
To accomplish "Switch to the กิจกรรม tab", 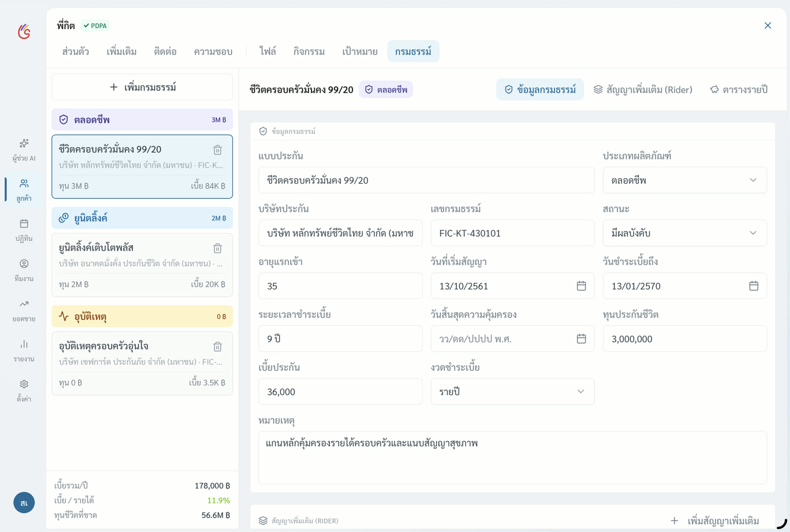I will pyautogui.click(x=309, y=51).
